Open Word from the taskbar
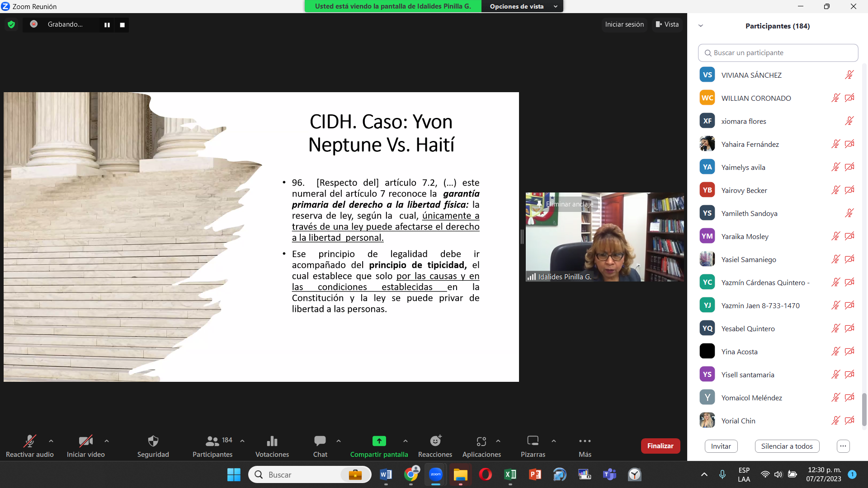Image resolution: width=868 pixels, height=488 pixels. point(386,474)
